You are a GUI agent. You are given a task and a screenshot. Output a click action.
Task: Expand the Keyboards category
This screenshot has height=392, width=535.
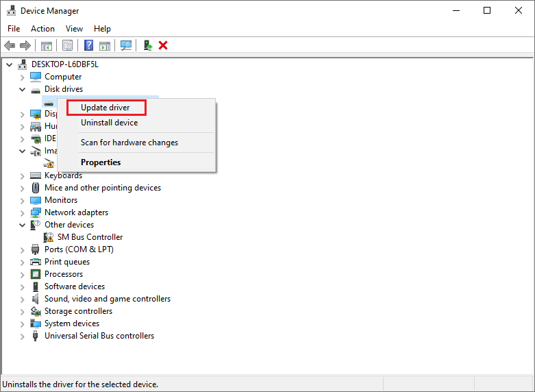click(22, 176)
